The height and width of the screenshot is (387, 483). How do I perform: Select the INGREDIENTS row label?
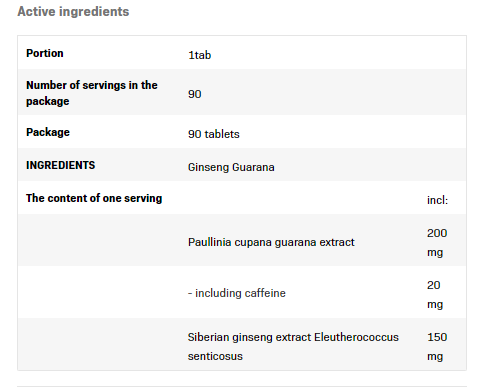(61, 165)
